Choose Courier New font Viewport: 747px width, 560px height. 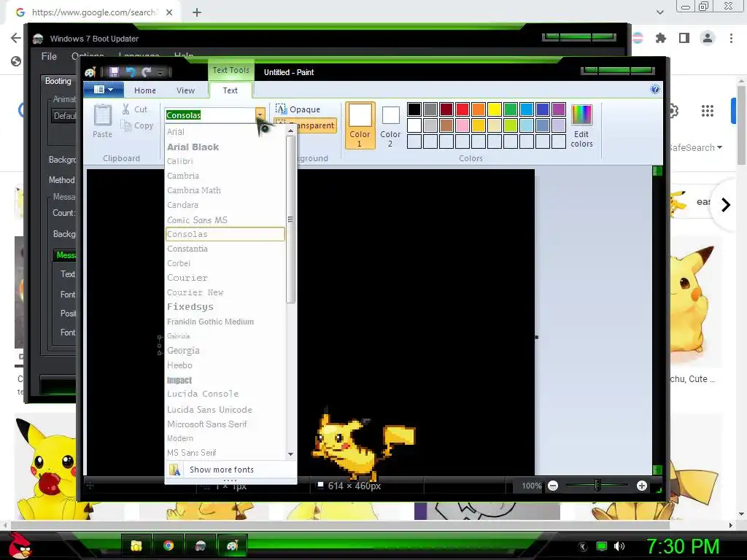[x=225, y=292]
